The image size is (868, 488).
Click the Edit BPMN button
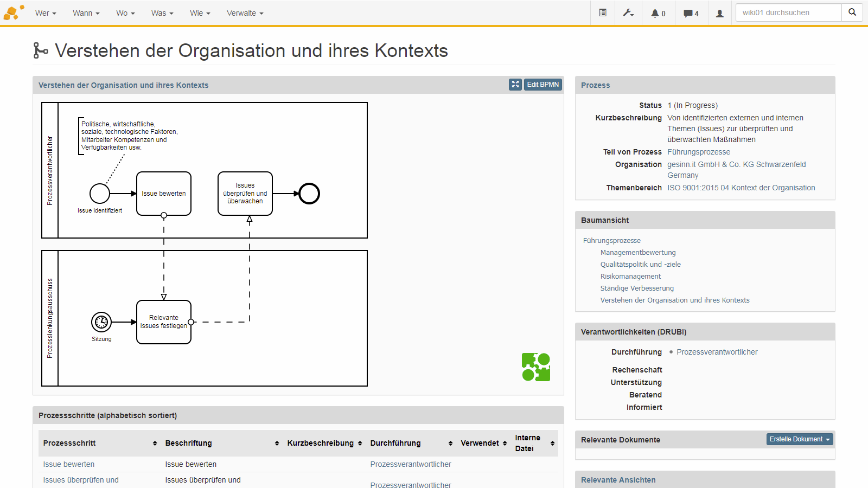pos(542,85)
